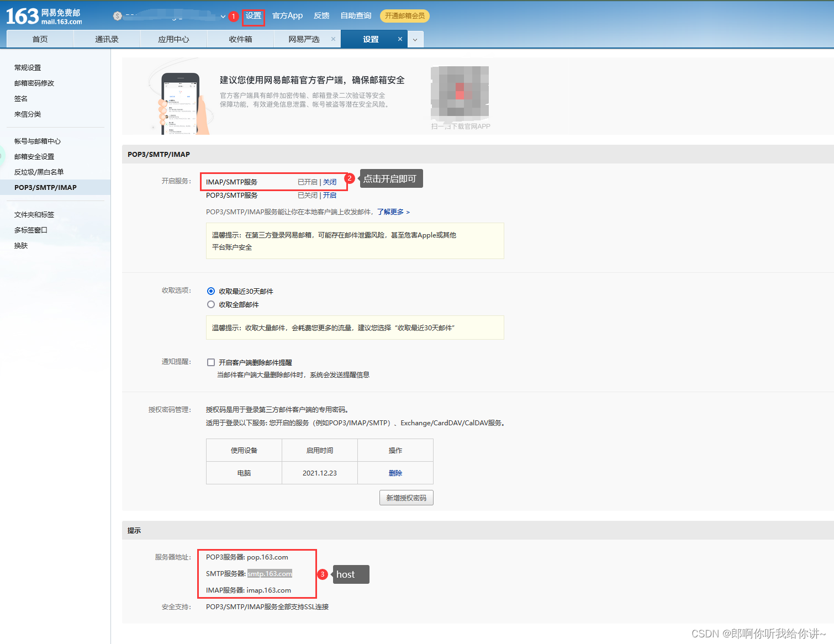
Task: Click the 2021.12.23 table cell
Action: coord(320,473)
